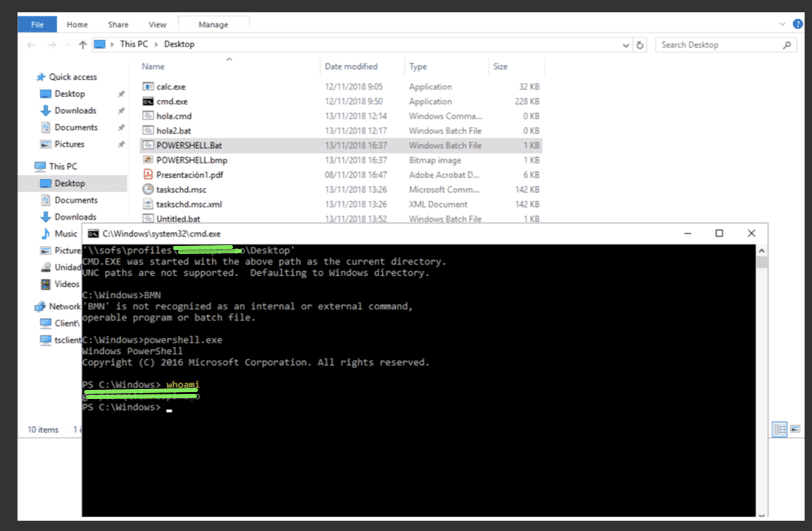Select taskschd.msc file icon
Image resolution: width=812 pixels, height=531 pixels.
click(148, 190)
